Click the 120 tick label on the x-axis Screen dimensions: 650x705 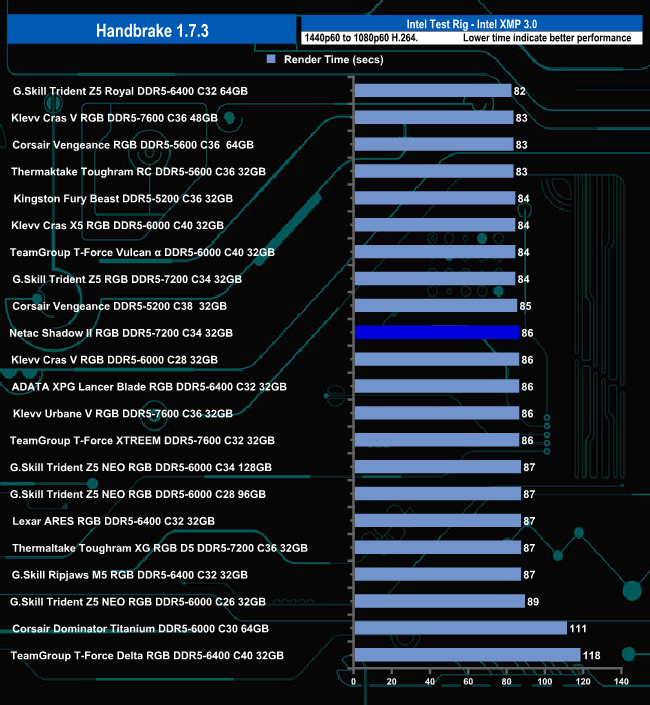tap(583, 682)
